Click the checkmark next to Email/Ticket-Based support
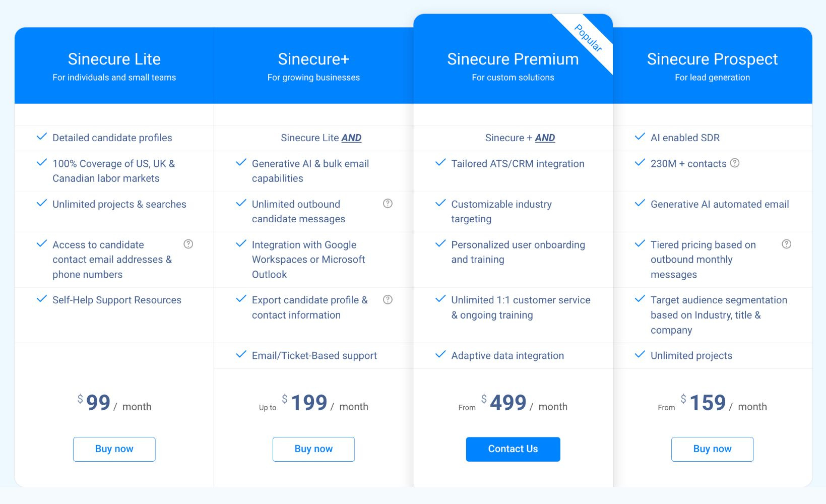826x504 pixels. [240, 355]
